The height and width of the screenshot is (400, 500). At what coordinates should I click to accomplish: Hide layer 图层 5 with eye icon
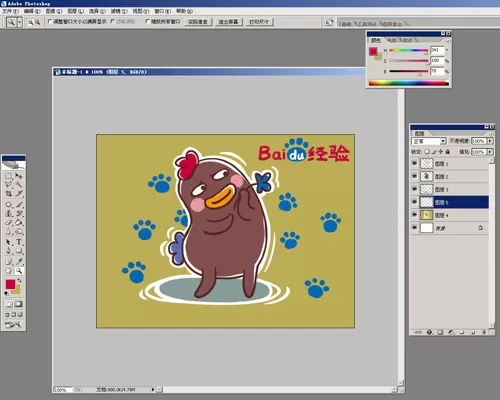point(414,202)
